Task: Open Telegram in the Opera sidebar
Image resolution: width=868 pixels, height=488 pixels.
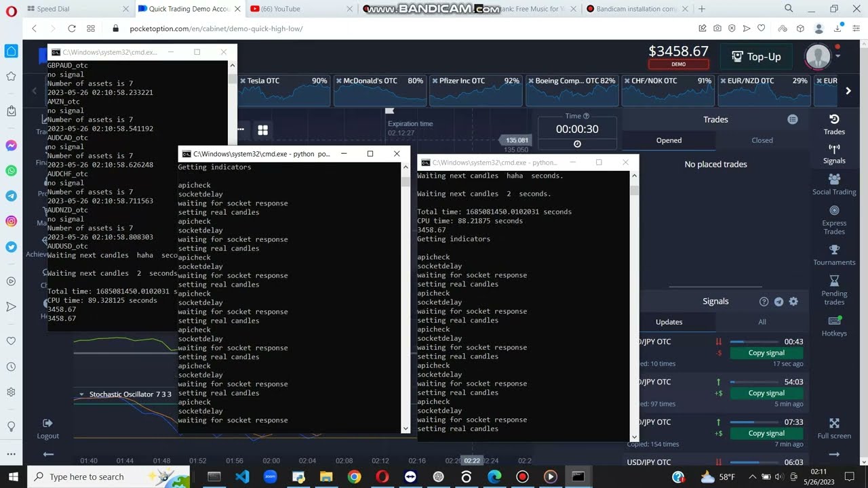Action: click(11, 196)
